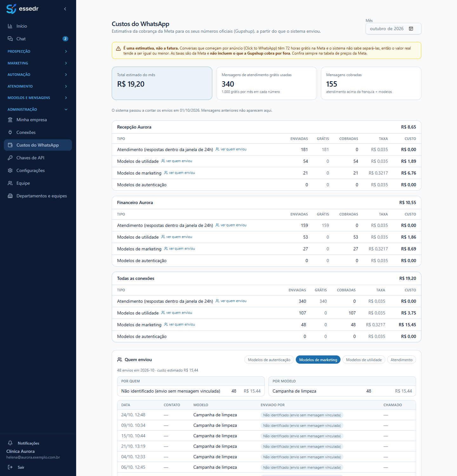Click the row dated 24/10, 12:48
Screen dimensions: 457x476
pyautogui.click(x=267, y=415)
